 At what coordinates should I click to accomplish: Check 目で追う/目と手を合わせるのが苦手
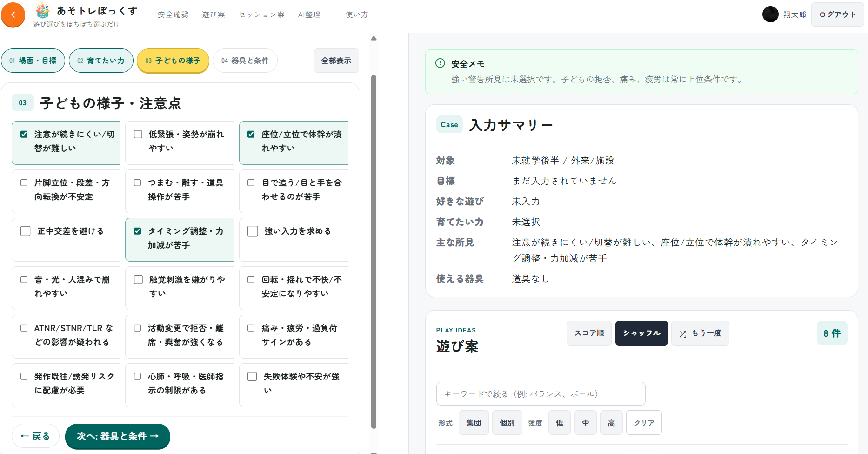(251, 183)
